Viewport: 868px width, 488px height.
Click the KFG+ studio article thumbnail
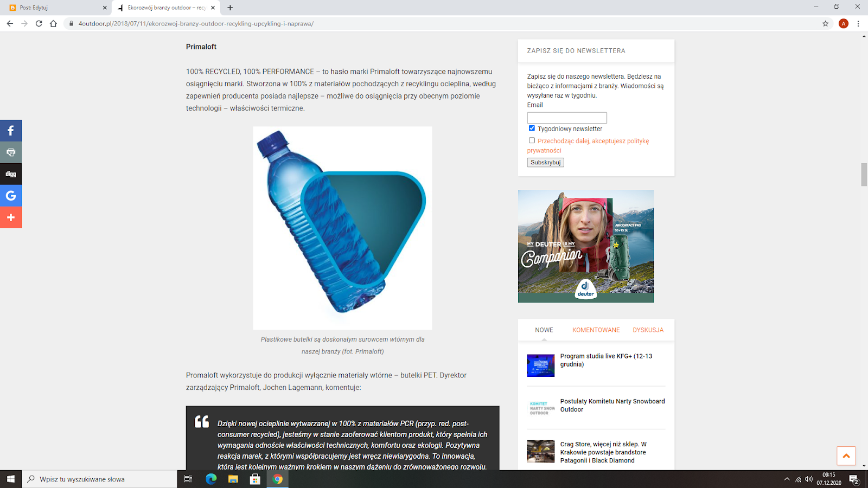click(541, 365)
